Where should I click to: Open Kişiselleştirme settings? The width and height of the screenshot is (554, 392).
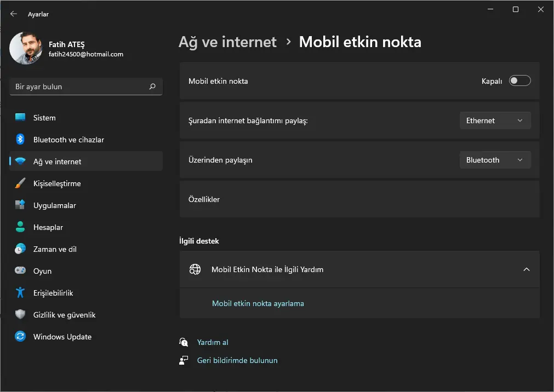tap(63, 183)
